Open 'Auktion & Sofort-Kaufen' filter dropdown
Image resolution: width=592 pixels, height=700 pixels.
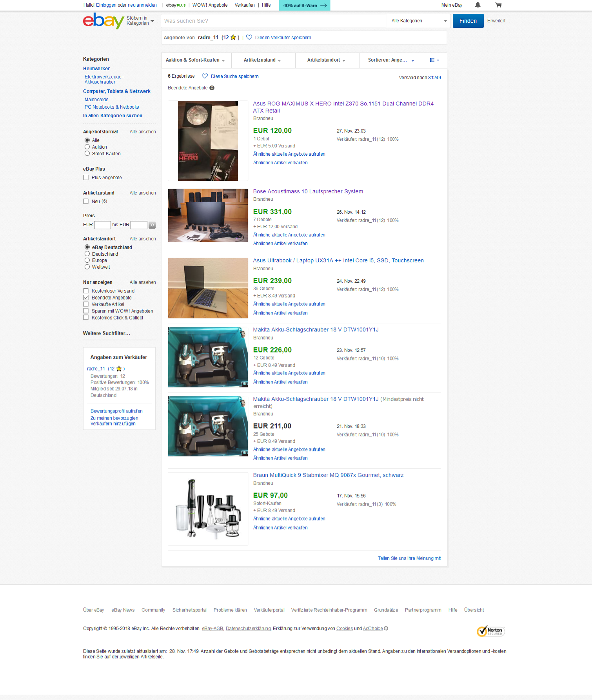[195, 60]
